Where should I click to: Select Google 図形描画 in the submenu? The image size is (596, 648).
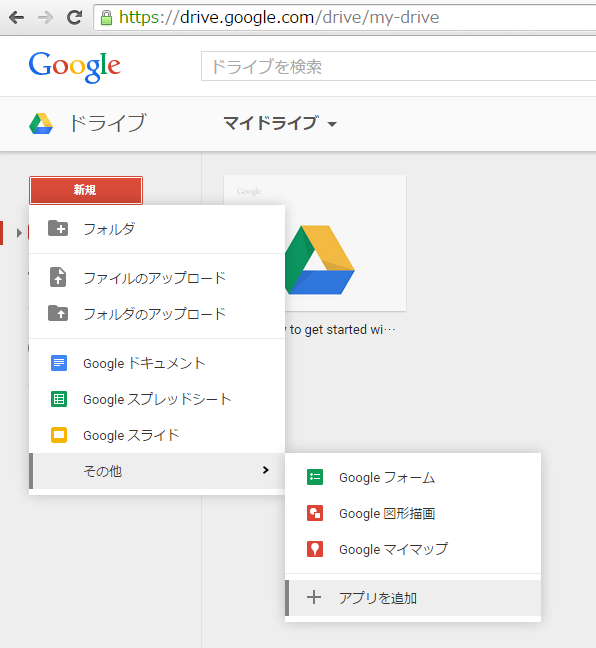click(x=413, y=513)
